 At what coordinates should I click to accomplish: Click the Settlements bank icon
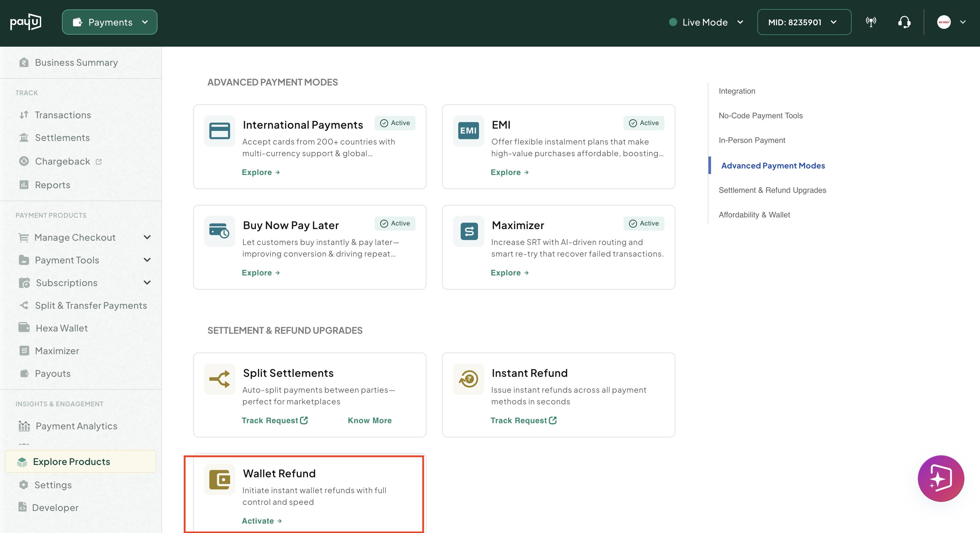(24, 137)
